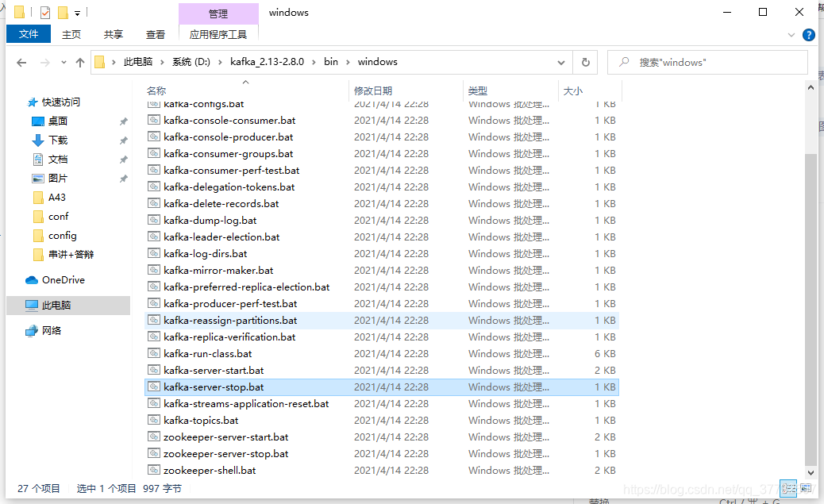The height and width of the screenshot is (504, 824).
Task: Open the 文件 menu
Action: point(29,34)
